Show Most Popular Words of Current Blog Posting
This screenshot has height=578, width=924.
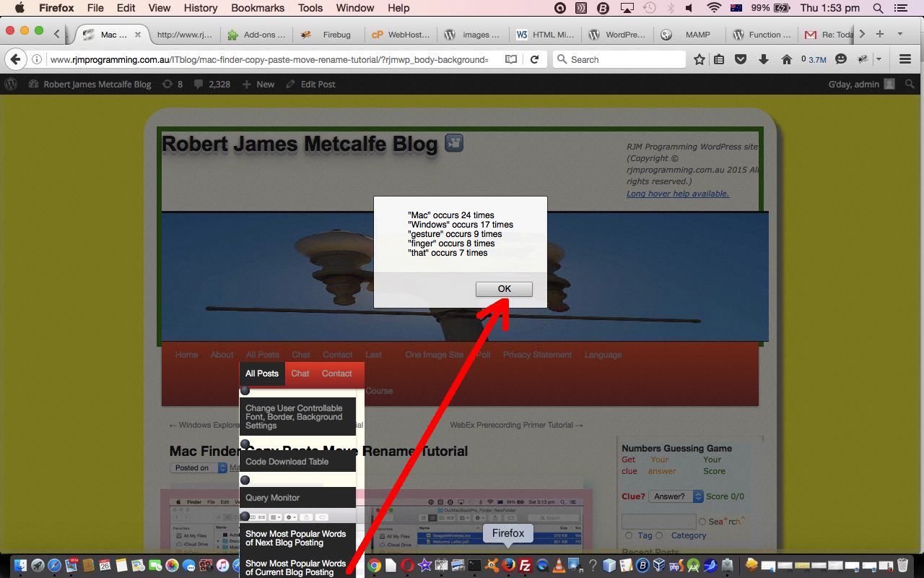(x=297, y=568)
